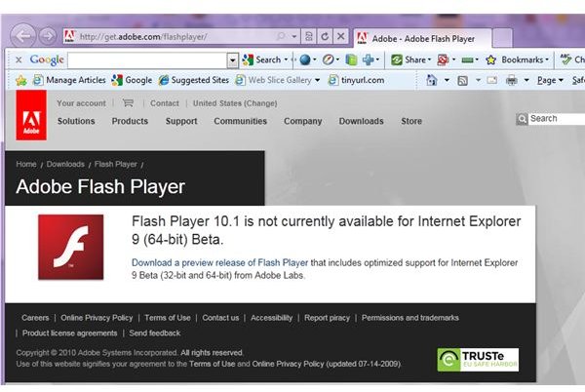Click the blue plus toolbar icon
This screenshot has height=392, width=585.
[368, 59]
